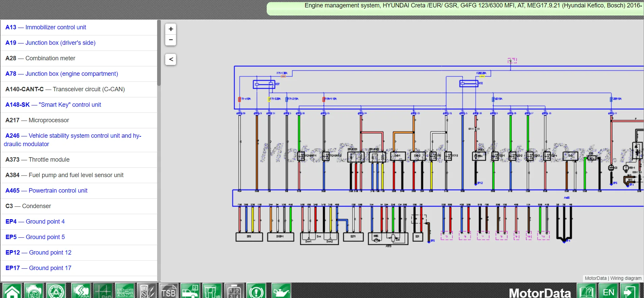
Task: Open the component location car icon
Action: tap(190, 291)
